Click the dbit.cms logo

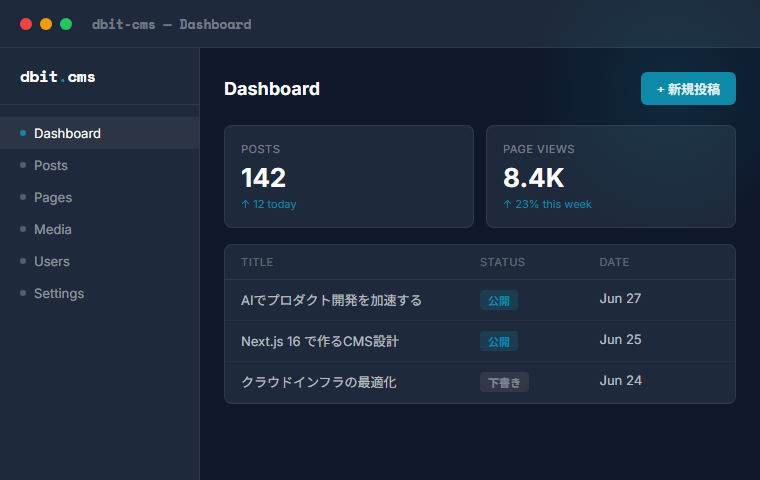point(58,77)
